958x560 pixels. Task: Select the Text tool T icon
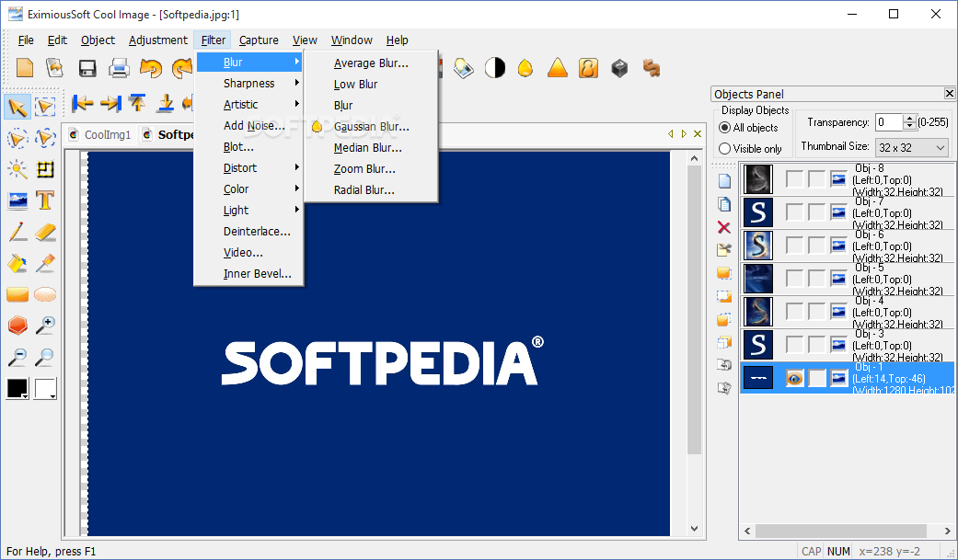tap(44, 200)
